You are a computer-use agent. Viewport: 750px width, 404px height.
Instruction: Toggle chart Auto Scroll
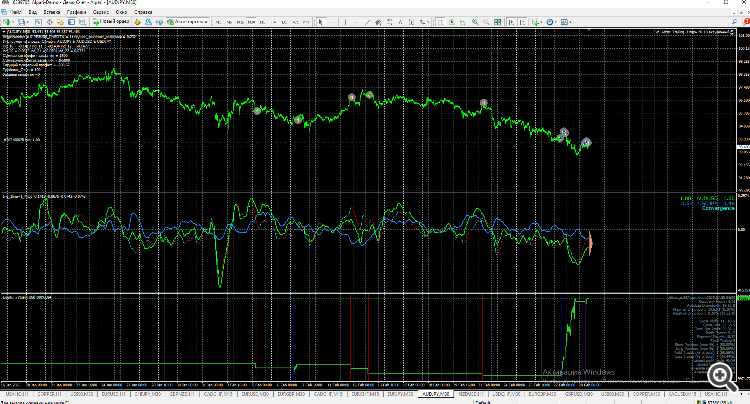[511, 22]
